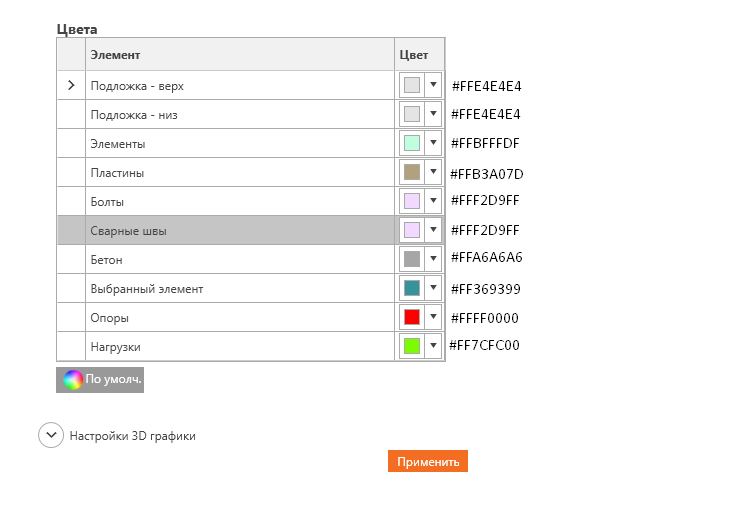Click the red Опоры color swatch

pos(412,318)
